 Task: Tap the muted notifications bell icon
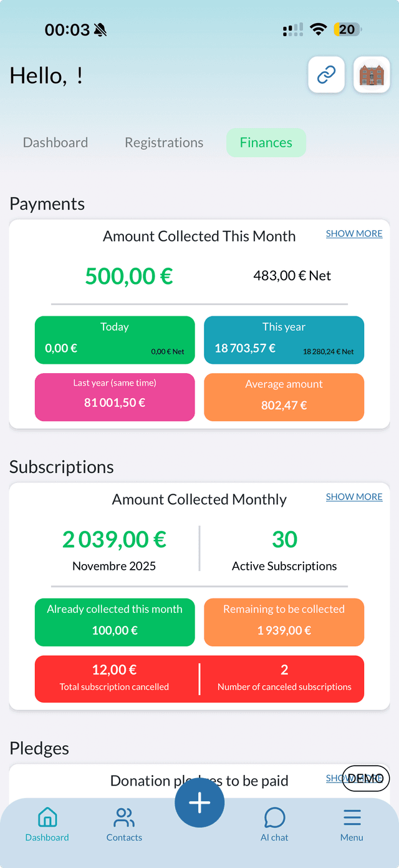tap(100, 29)
